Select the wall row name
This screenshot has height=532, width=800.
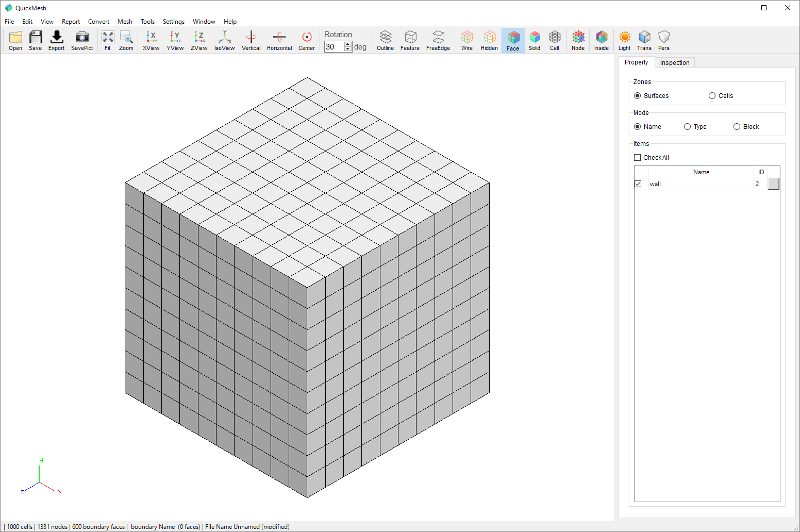[x=655, y=184]
